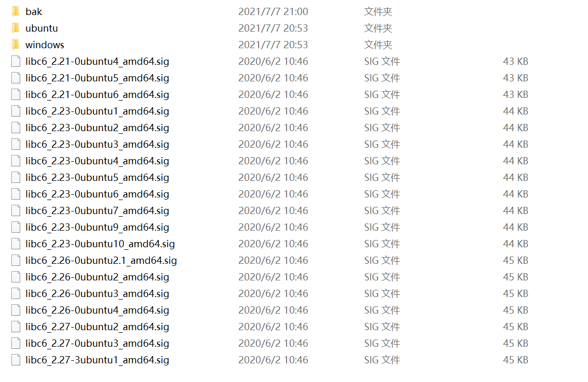Click file icon of libc6_2.23-0ubuntu1_amd64.sig
Image resolution: width=588 pixels, height=382 pixels.
point(16,111)
